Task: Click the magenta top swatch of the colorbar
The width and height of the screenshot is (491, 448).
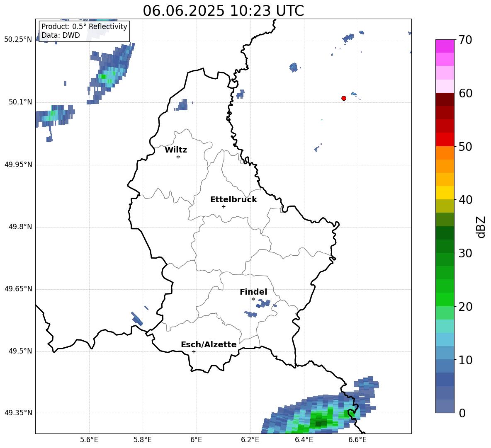Action: coord(445,46)
